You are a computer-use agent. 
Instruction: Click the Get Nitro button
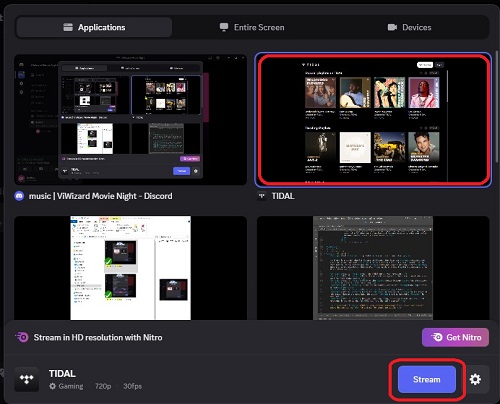[x=455, y=337]
